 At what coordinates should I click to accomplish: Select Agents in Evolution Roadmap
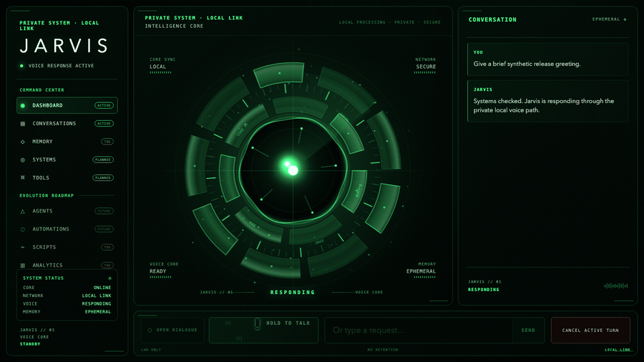click(x=67, y=211)
